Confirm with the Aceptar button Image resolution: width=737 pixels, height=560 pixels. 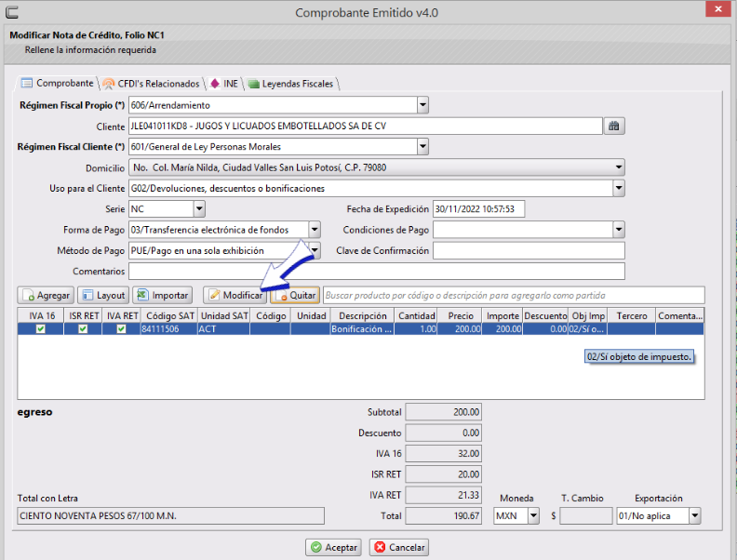[x=333, y=547]
